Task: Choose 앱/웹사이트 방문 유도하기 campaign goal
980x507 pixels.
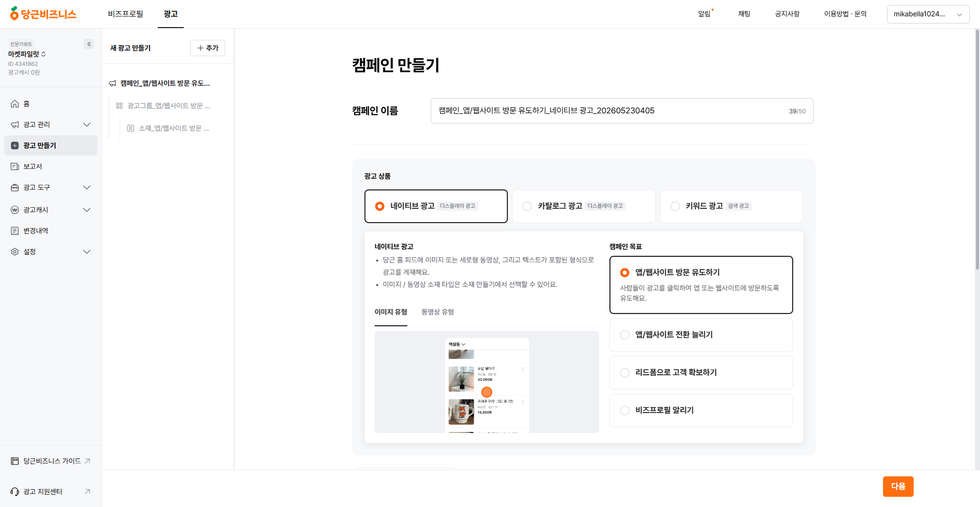Action: (x=701, y=285)
